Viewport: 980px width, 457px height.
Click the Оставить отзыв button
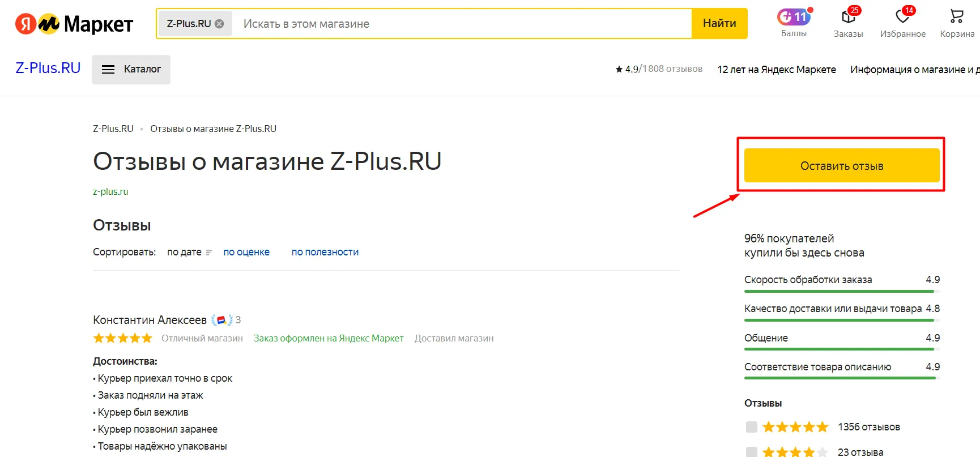click(x=842, y=165)
